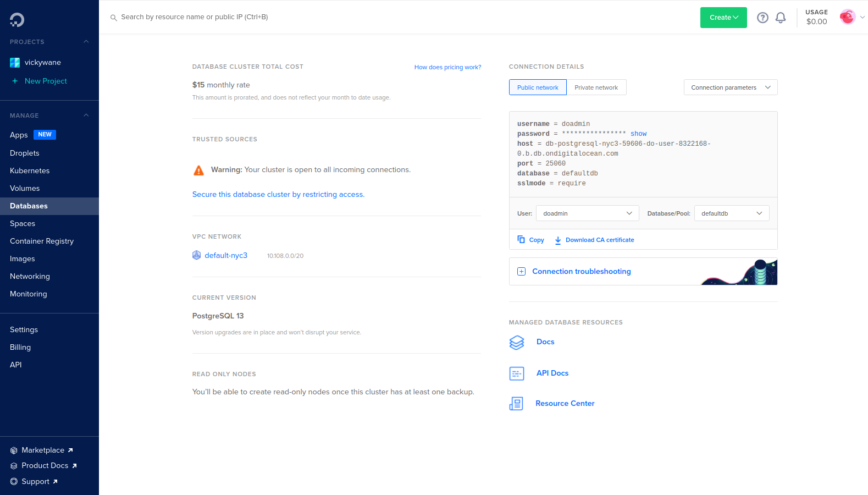Viewport: 868px width, 495px height.
Task: Click the Copy clipboard icon
Action: [521, 239]
